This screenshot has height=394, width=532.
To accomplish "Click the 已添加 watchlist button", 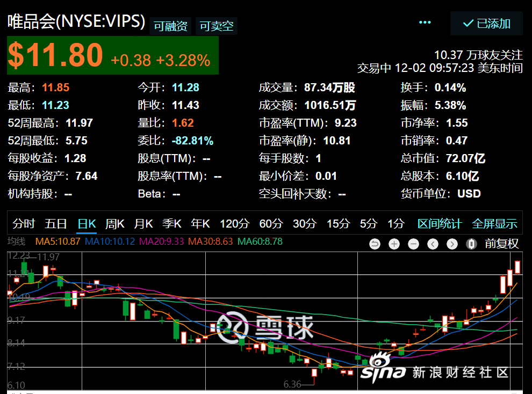I will click(x=486, y=24).
